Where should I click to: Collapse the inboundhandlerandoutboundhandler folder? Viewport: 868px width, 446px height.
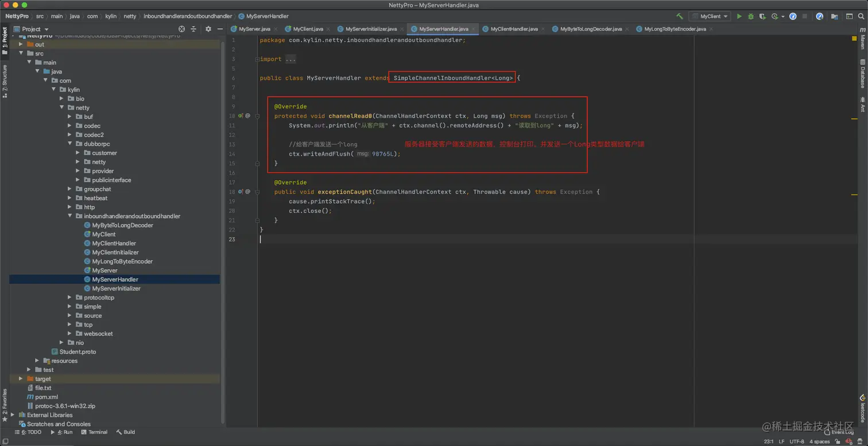pyautogui.click(x=70, y=216)
